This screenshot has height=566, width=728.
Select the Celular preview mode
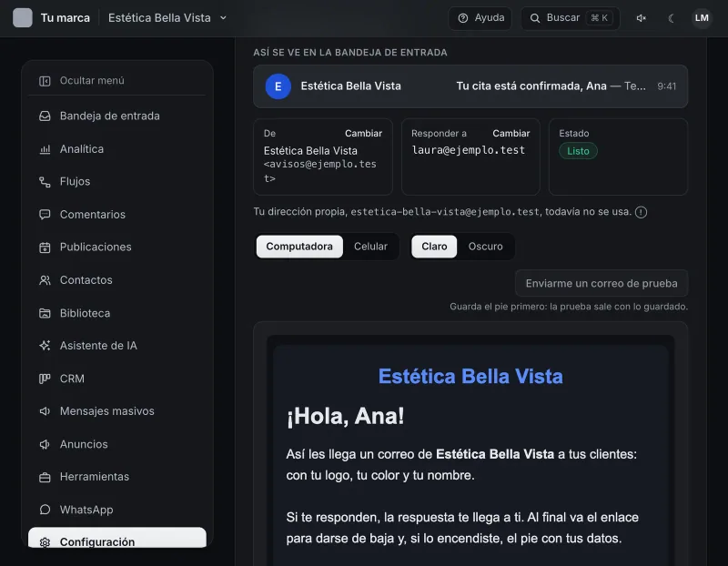coord(370,247)
